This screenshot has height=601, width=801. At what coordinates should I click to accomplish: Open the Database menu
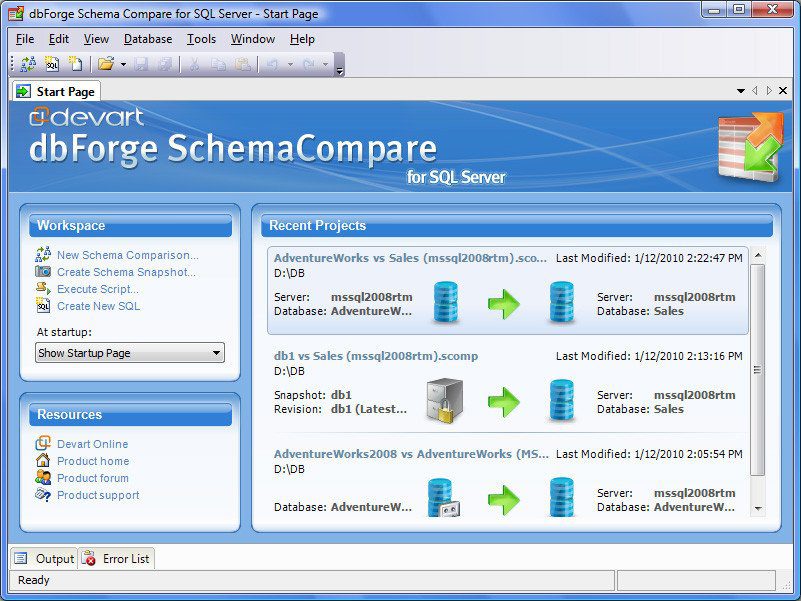click(x=148, y=39)
